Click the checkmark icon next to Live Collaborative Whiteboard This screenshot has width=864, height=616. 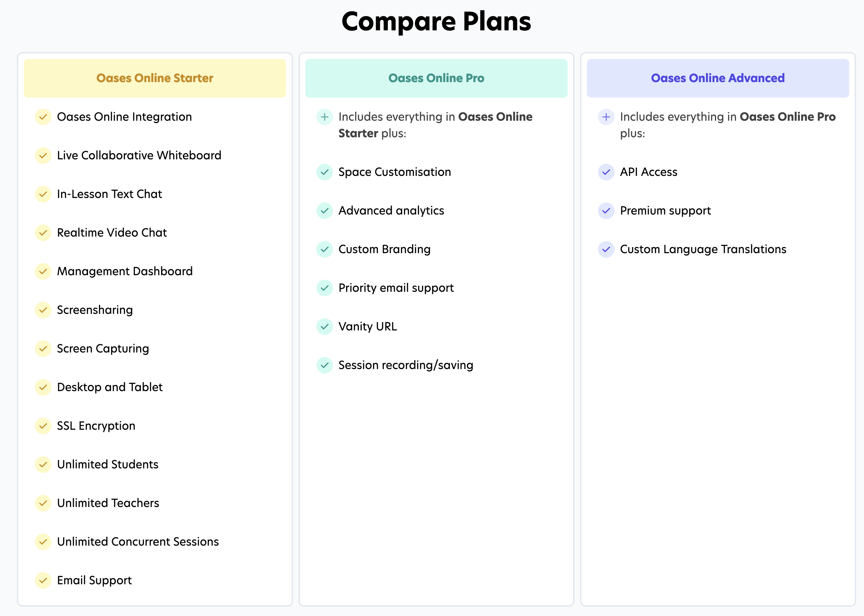[43, 156]
